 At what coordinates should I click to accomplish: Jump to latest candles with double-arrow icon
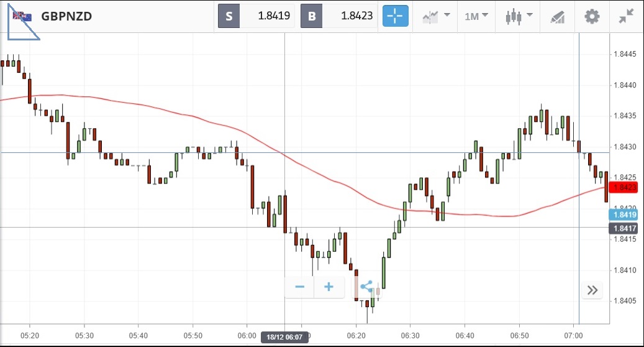[592, 290]
